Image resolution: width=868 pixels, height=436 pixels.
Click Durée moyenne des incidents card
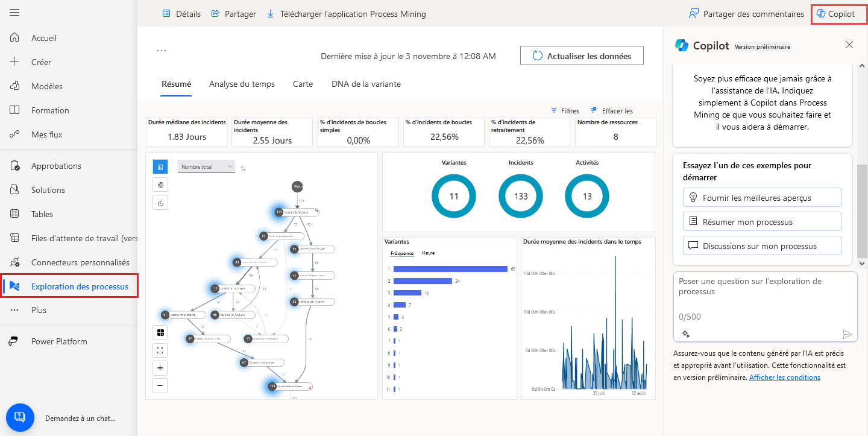pyautogui.click(x=272, y=132)
